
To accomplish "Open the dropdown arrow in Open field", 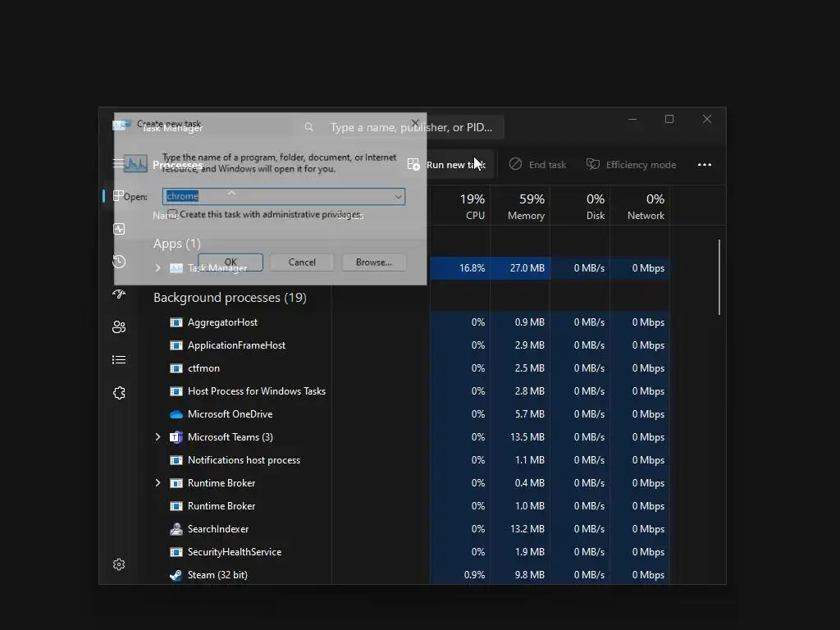I will [398, 197].
